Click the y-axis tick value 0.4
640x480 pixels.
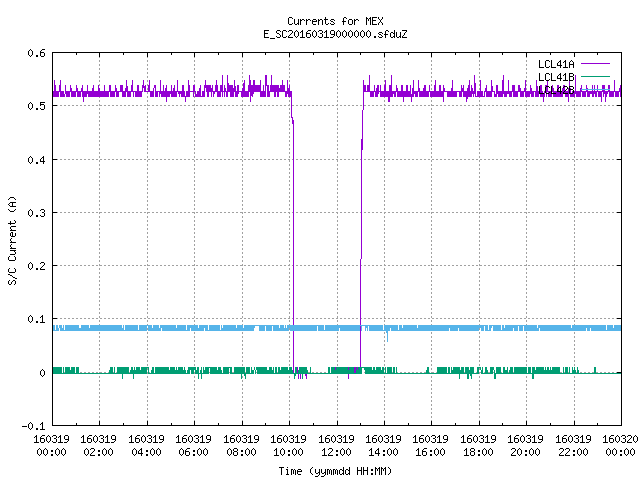36,160
